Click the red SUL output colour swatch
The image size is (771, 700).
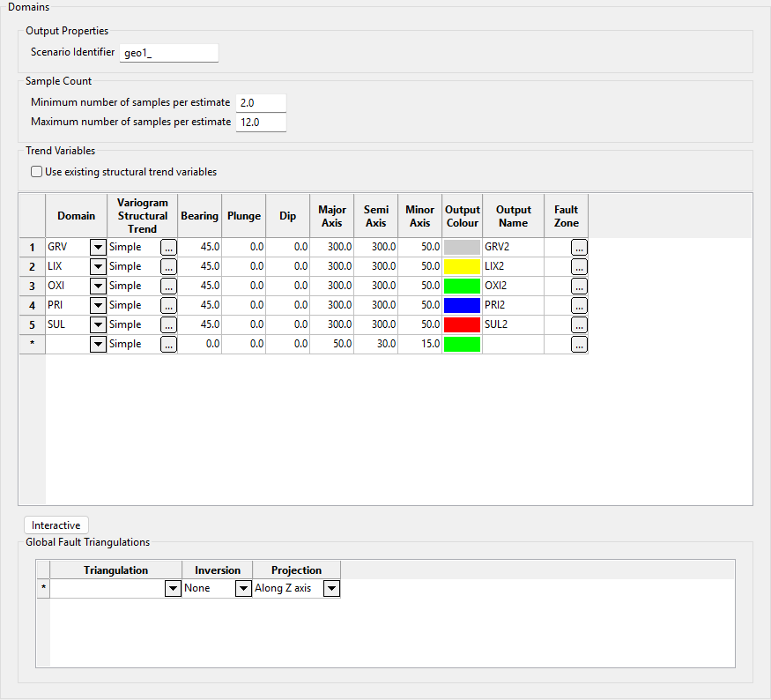pos(463,325)
